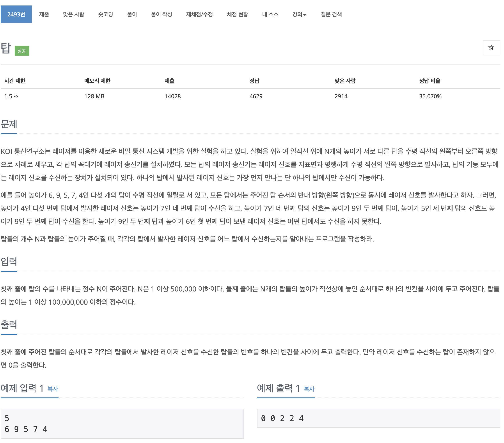Open the 풀이 작성 tab
This screenshot has width=504, height=443.
pos(161,14)
